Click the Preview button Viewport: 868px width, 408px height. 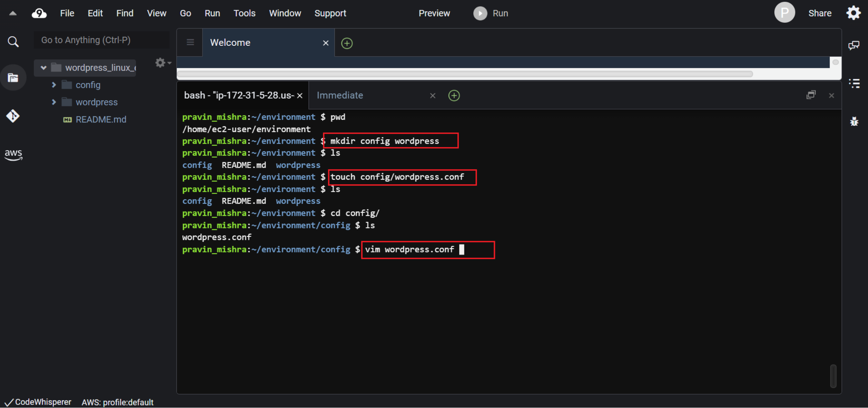tap(434, 13)
